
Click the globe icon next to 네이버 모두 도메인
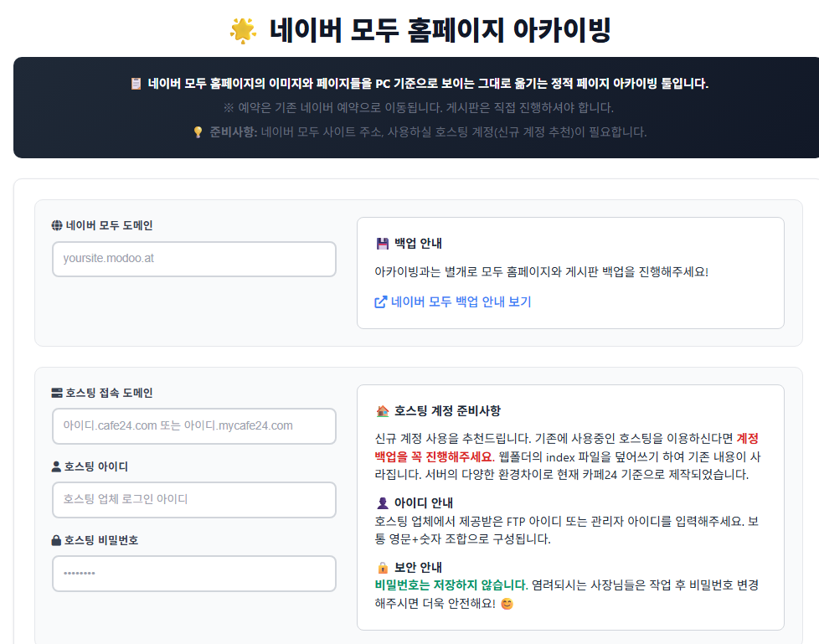click(x=57, y=225)
